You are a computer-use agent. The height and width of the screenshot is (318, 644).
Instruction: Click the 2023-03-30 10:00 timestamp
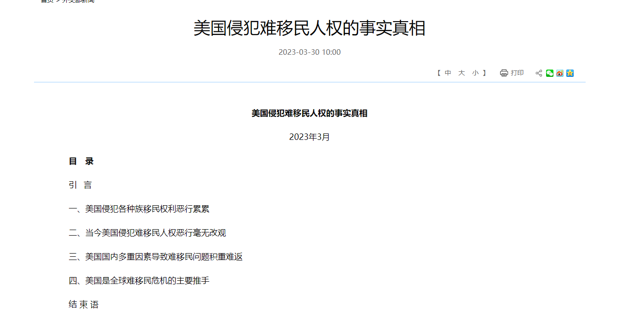(309, 52)
